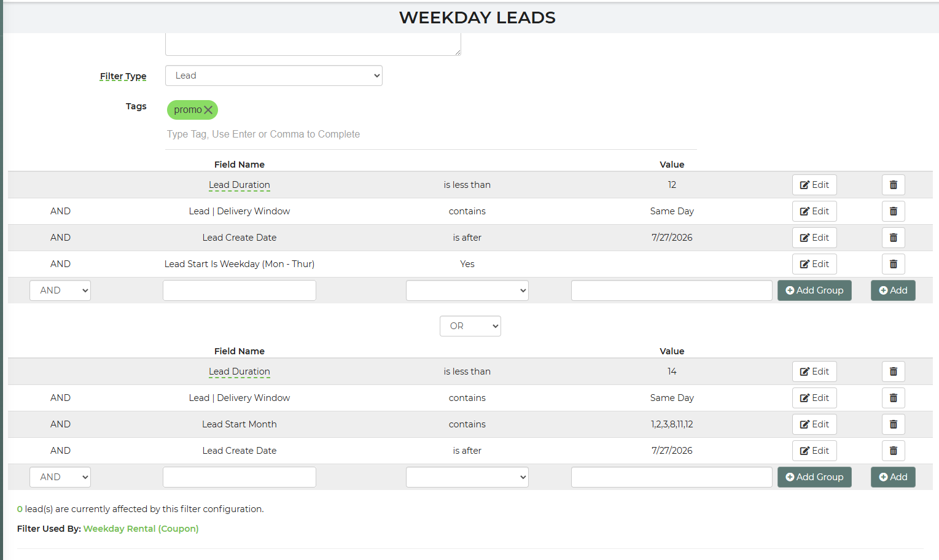Click Add in the first filter group

893,290
